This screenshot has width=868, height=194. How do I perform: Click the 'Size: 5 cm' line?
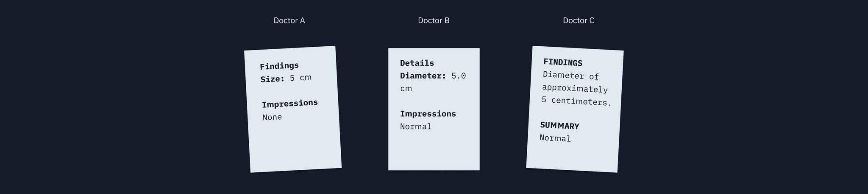pos(286,78)
